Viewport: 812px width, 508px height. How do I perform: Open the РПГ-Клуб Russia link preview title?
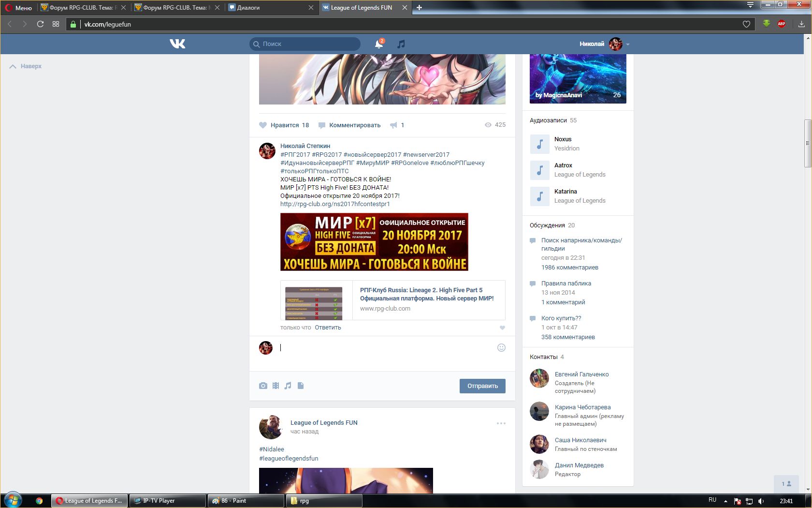tap(427, 294)
